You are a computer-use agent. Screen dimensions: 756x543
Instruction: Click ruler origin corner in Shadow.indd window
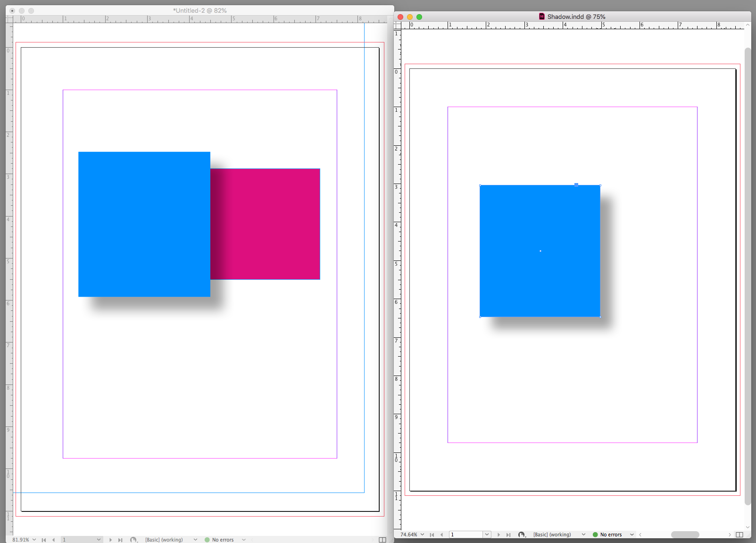[x=397, y=25]
